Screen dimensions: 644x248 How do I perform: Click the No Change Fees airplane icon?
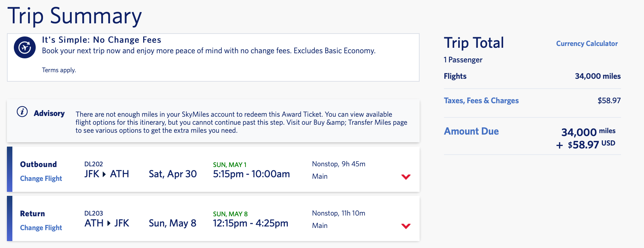(25, 47)
